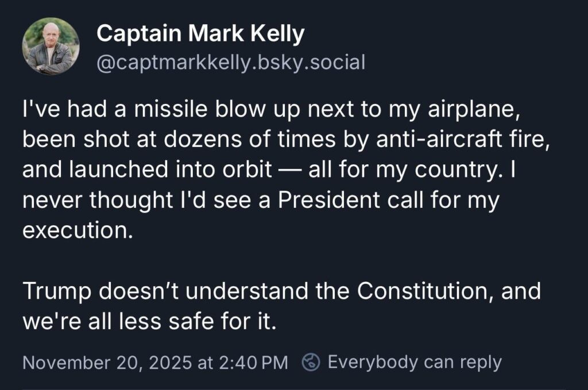Image resolution: width=588 pixels, height=390 pixels.
Task: Click the globe reply-settings icon
Action: point(311,362)
